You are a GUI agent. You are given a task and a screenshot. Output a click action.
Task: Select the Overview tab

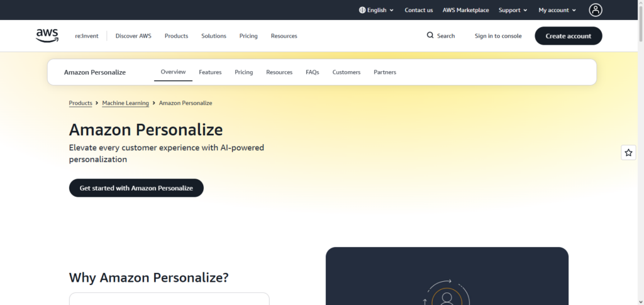click(x=174, y=72)
